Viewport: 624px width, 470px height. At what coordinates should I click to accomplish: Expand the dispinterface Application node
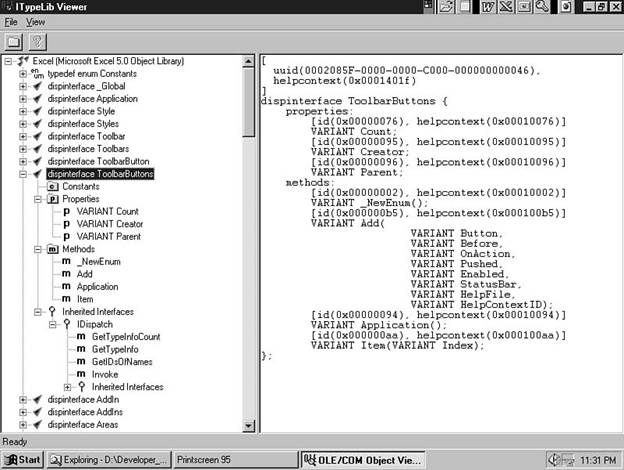[x=23, y=99]
